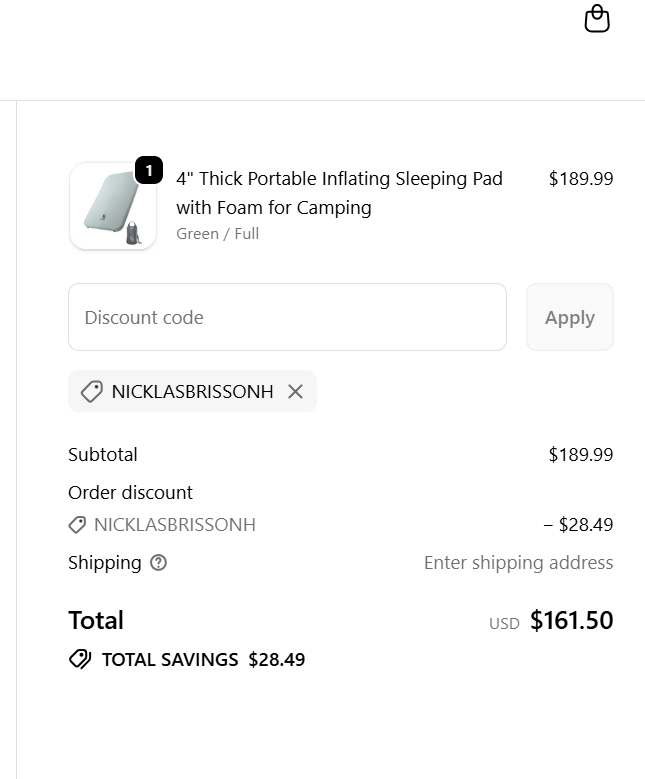
Task: Click the USD currency label
Action: [504, 623]
